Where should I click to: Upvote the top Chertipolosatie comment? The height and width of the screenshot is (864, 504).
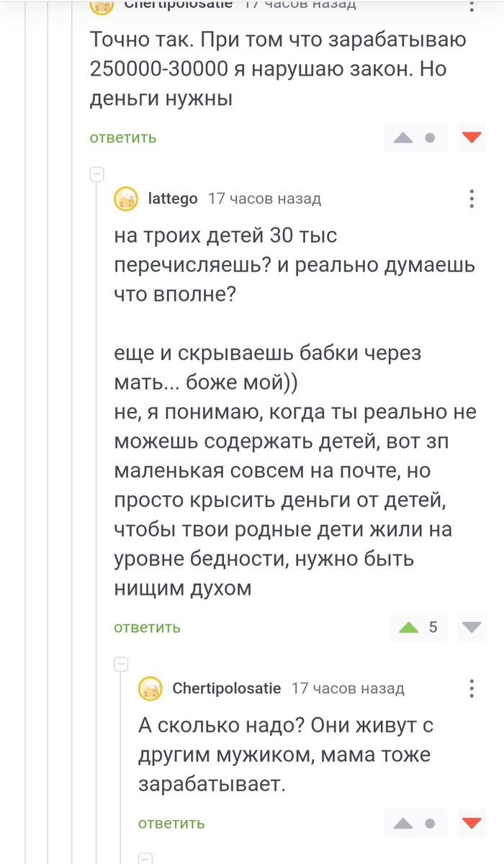click(402, 138)
